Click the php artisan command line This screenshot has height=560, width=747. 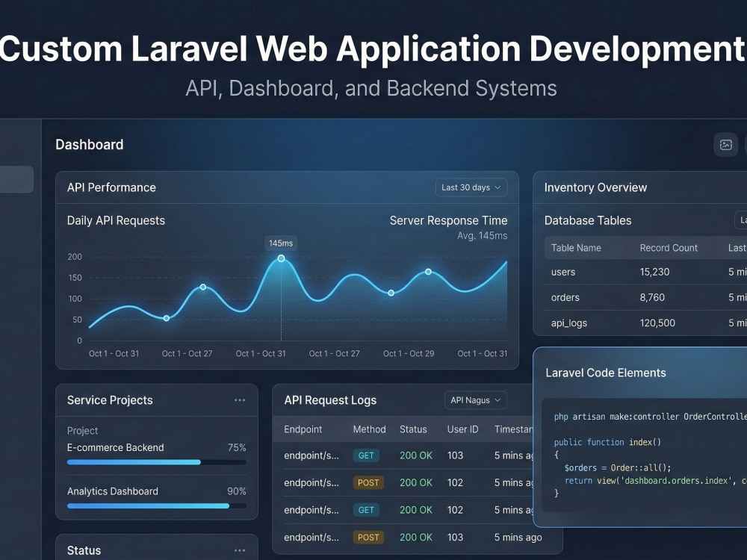coord(651,417)
